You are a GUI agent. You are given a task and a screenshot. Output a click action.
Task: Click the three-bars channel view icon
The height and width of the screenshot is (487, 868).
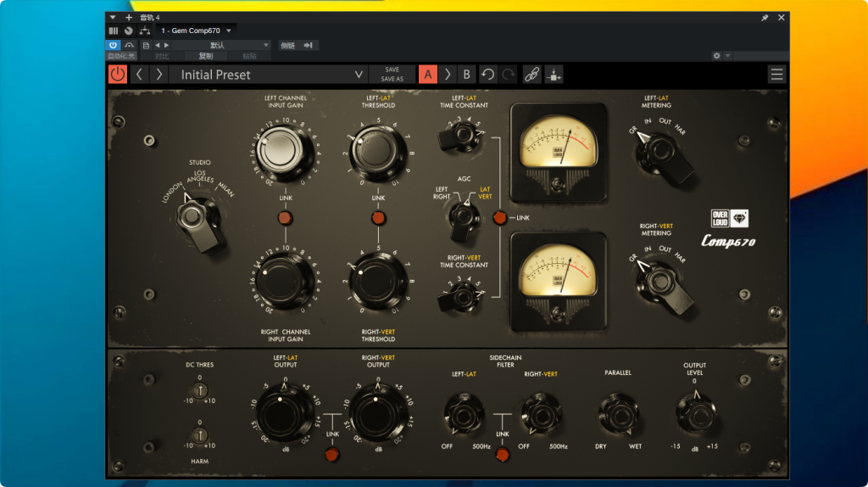114,31
